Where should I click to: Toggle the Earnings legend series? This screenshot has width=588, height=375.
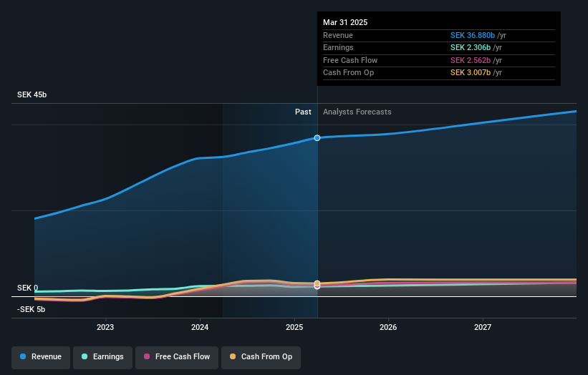[x=102, y=357]
